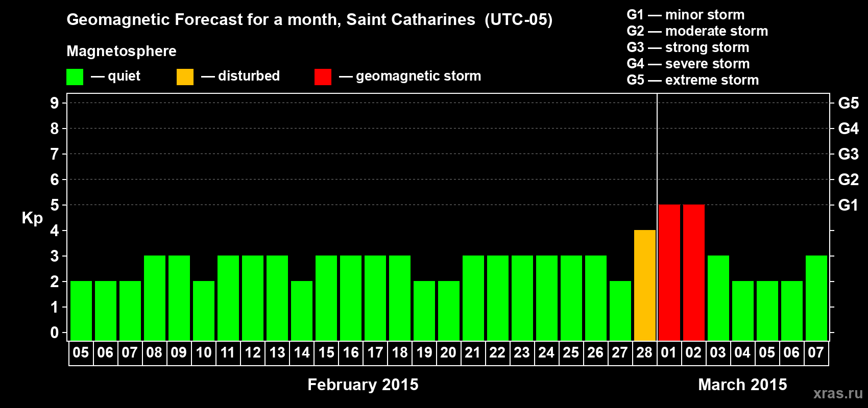Screen dimensions: 868x408
Task: Click date label 10 in the date row
Action: pos(204,352)
